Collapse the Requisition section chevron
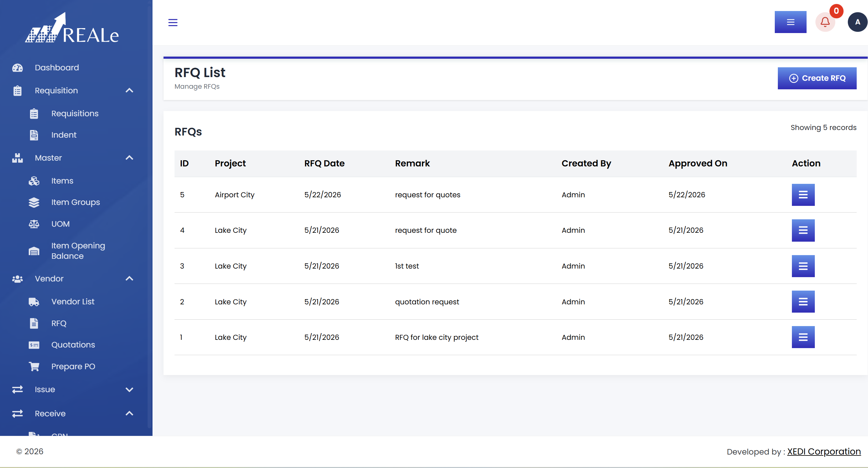The width and height of the screenshot is (868, 468). click(129, 90)
